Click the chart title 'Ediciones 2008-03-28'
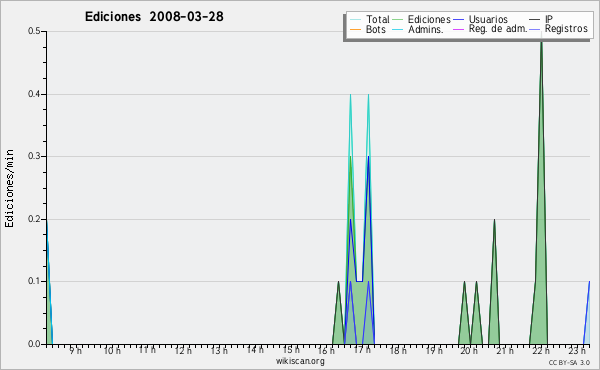This screenshot has height=370, width=600. pos(154,17)
